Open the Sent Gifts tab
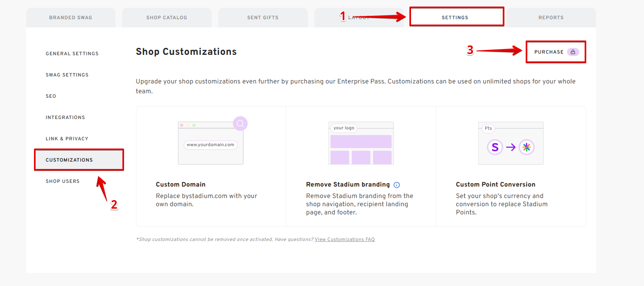644x286 pixels. [263, 18]
